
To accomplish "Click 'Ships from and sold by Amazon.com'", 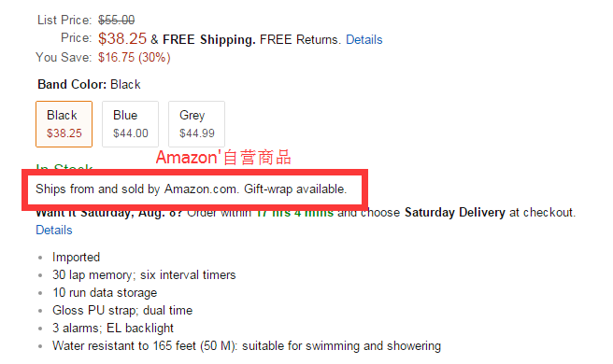I will (x=137, y=189).
